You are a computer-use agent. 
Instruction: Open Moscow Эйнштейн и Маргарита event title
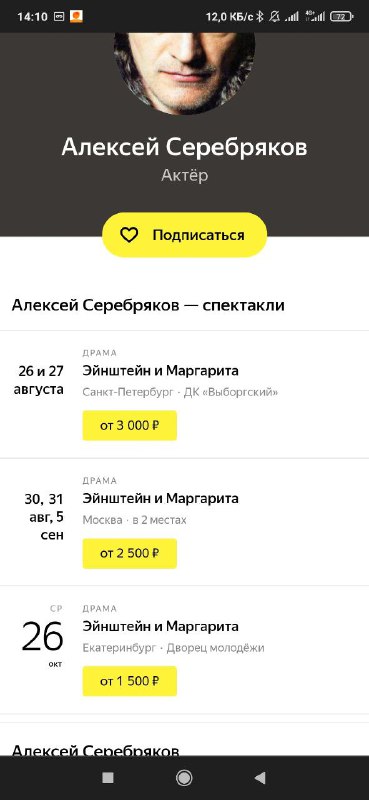[160, 498]
